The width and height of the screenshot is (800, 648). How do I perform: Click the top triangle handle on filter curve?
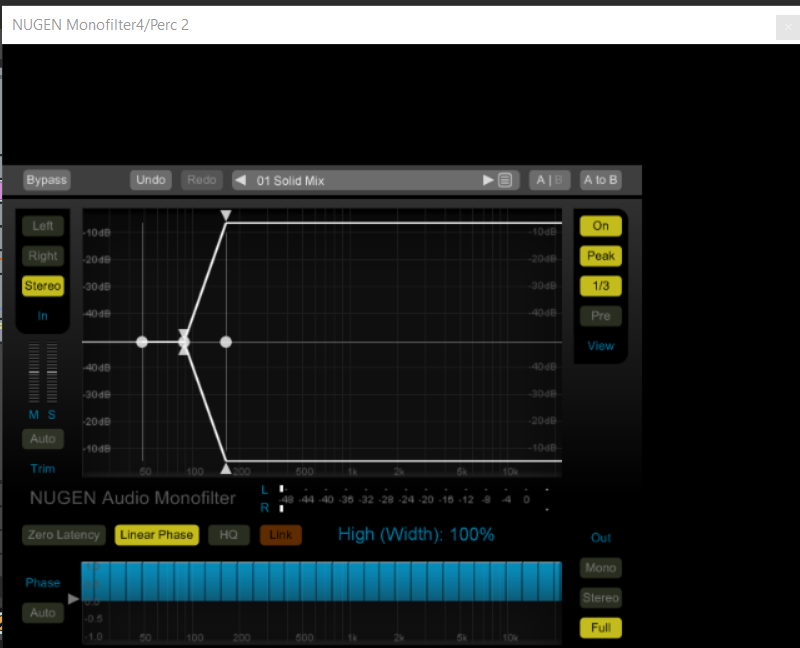coord(226,215)
